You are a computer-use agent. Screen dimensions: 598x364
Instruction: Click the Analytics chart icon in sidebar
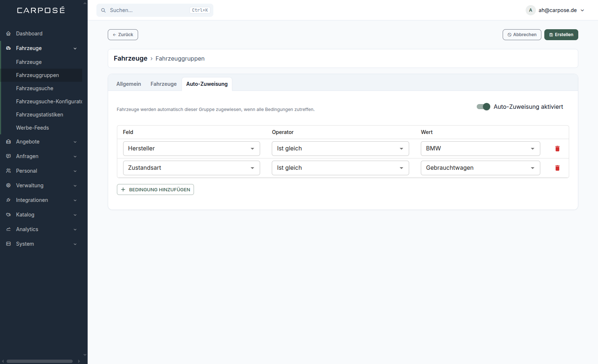tap(8, 229)
